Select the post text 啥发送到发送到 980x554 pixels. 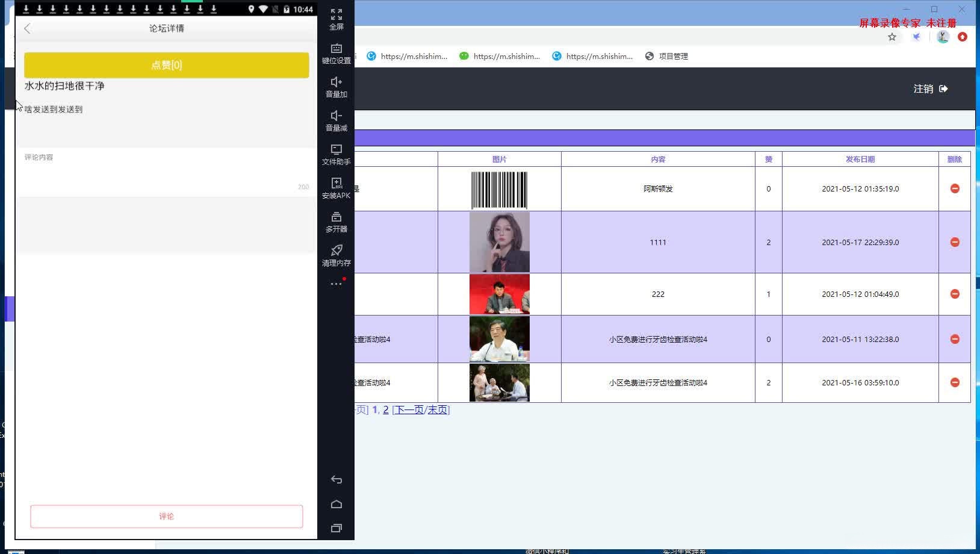coord(54,109)
